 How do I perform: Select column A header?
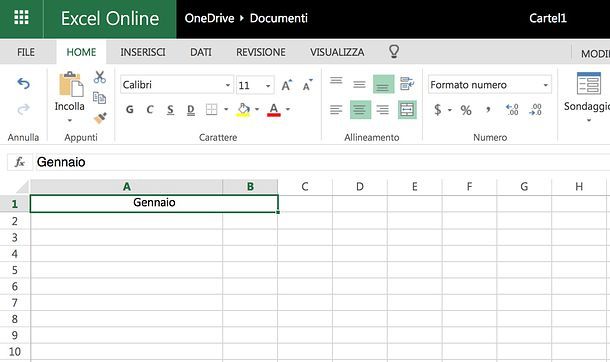click(x=126, y=187)
